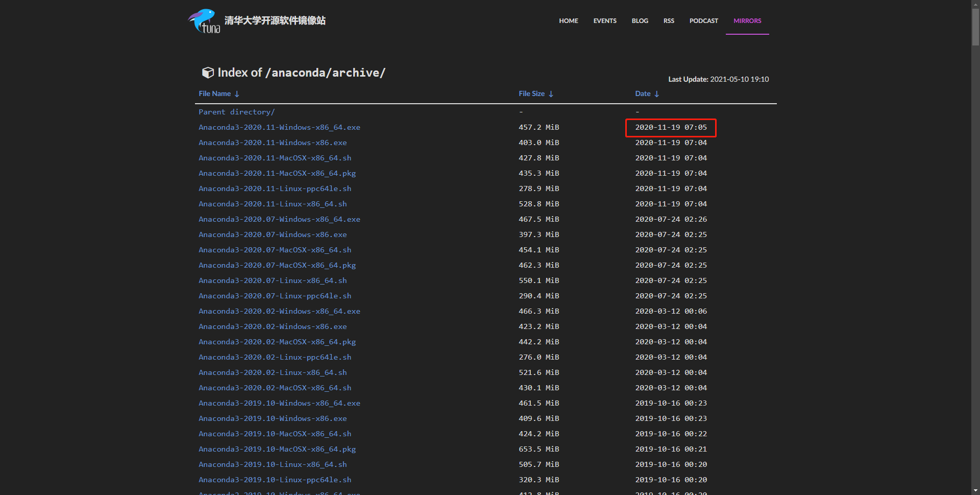This screenshot has height=495, width=980.
Task: Click the File Size column header
Action: coord(532,93)
